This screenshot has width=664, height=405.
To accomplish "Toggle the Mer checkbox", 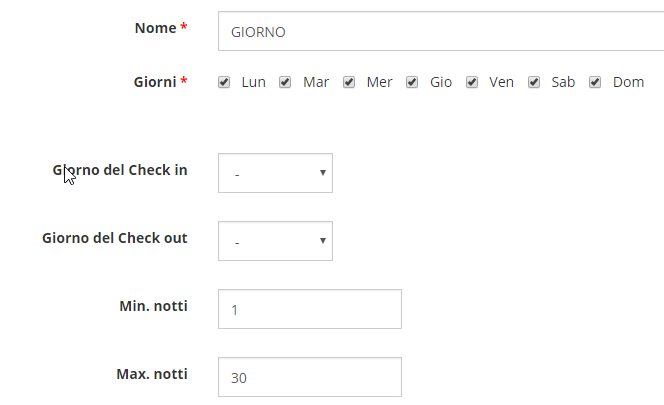I will (x=349, y=82).
